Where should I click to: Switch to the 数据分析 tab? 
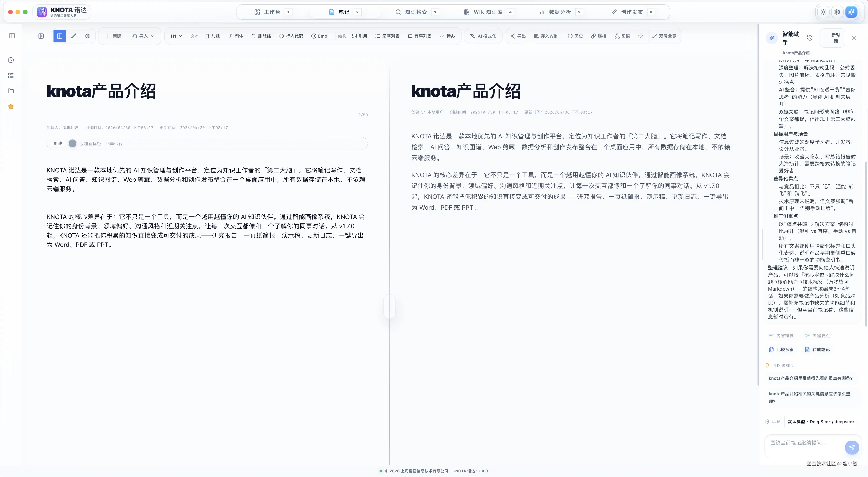[561, 12]
